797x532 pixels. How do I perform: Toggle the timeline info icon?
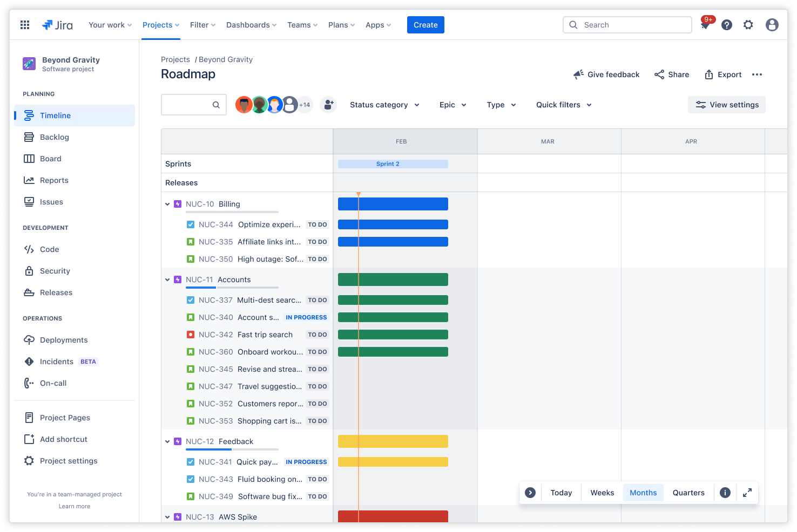725,492
